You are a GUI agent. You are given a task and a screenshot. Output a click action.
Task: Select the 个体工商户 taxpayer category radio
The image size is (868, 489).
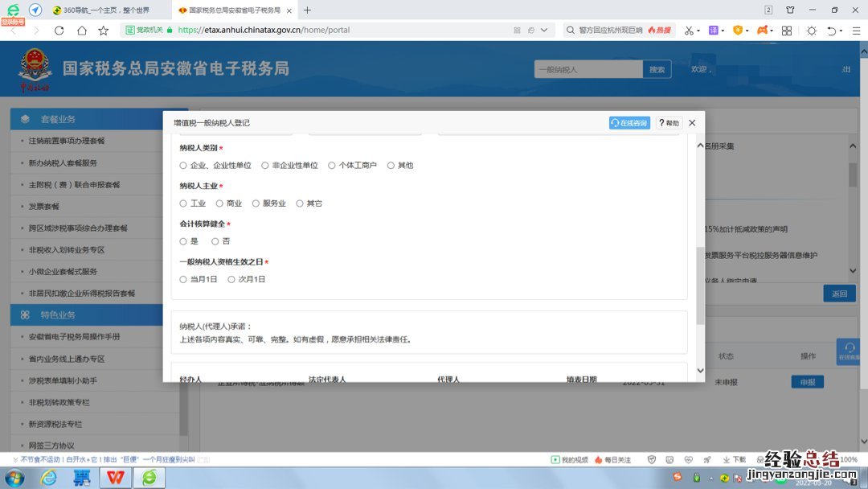click(x=332, y=166)
